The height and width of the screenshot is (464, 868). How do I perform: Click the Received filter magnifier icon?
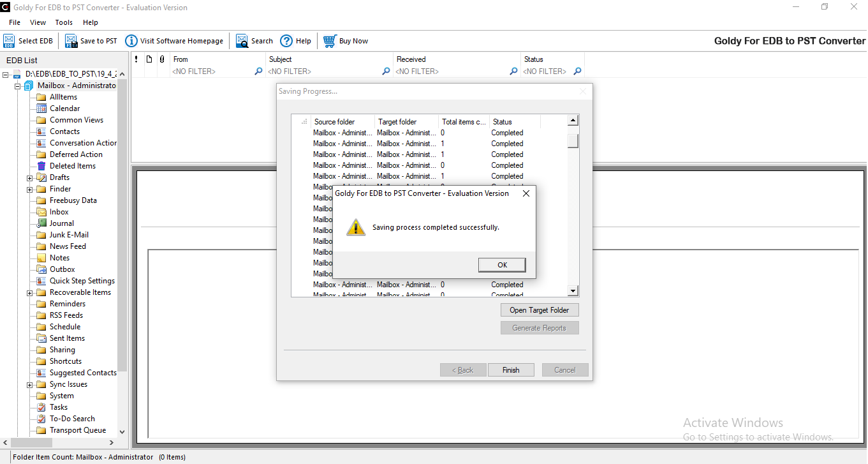(513, 71)
